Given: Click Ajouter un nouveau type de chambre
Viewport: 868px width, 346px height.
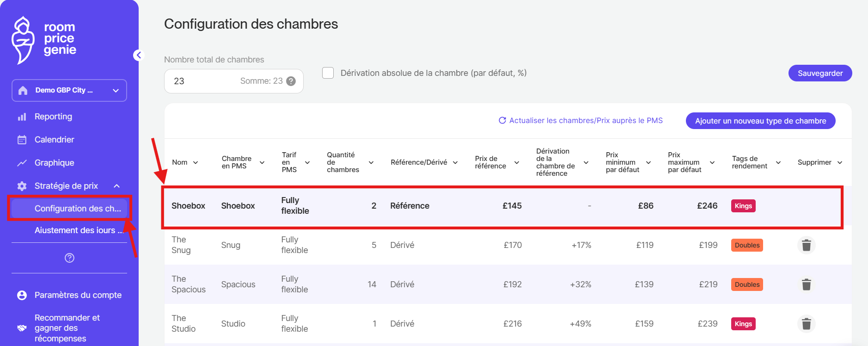Looking at the screenshot, I should pos(760,121).
